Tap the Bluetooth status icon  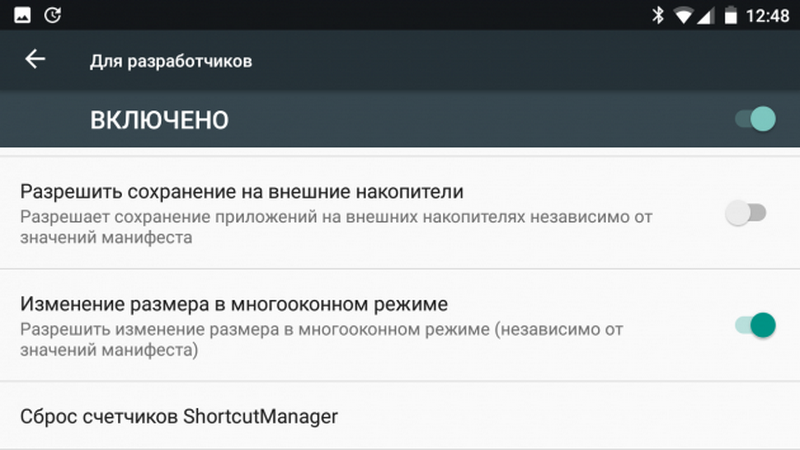[x=658, y=15]
